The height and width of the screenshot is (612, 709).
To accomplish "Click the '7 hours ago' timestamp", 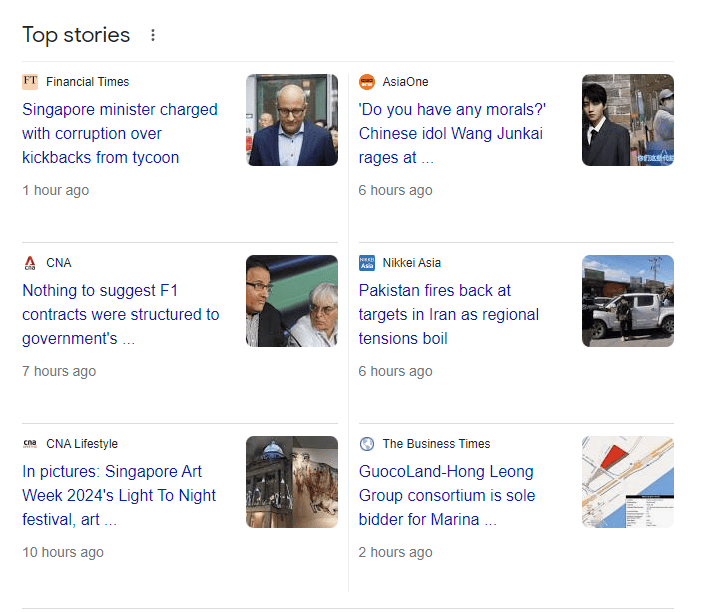I will tap(59, 371).
